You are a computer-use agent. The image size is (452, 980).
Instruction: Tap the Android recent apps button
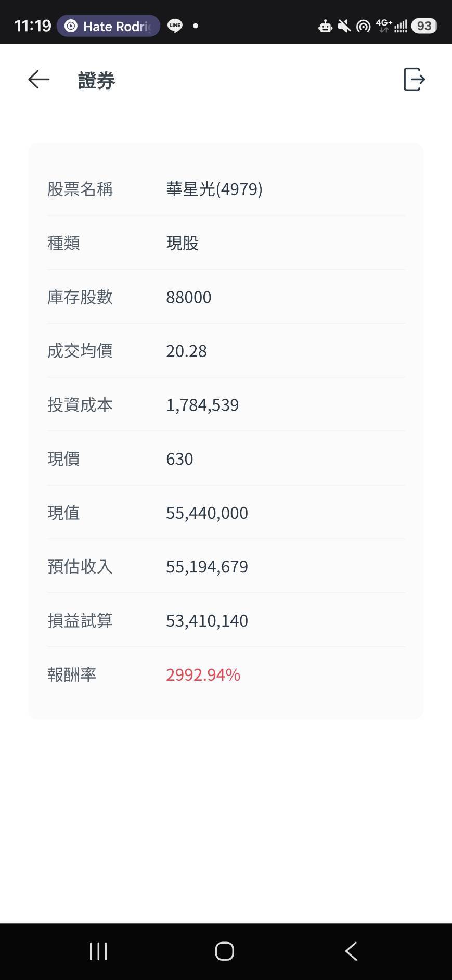[98, 951]
